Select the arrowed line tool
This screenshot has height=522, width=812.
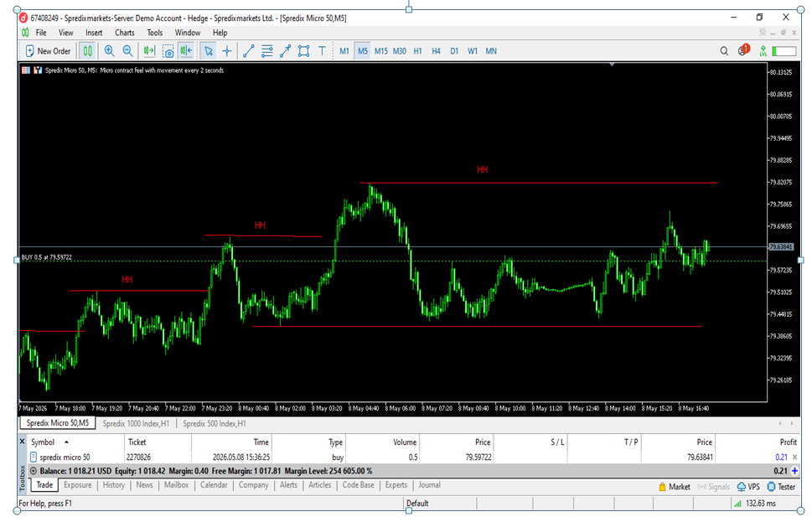(285, 51)
